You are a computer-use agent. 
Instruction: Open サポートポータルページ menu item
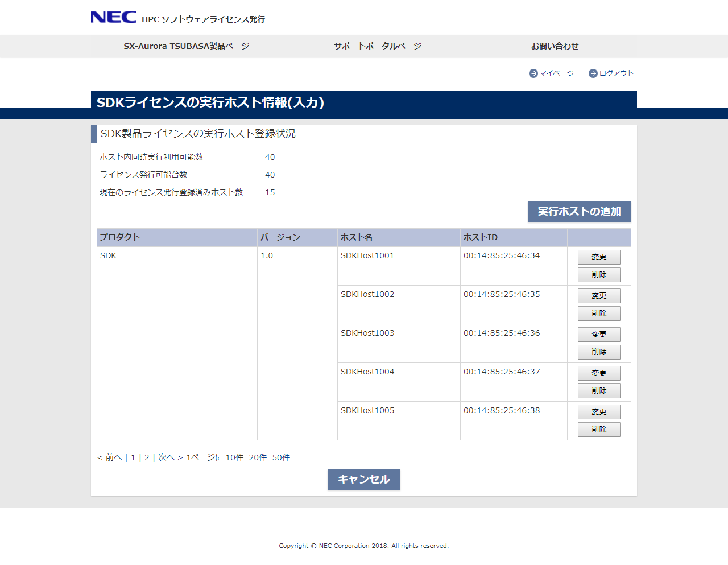[x=378, y=46]
